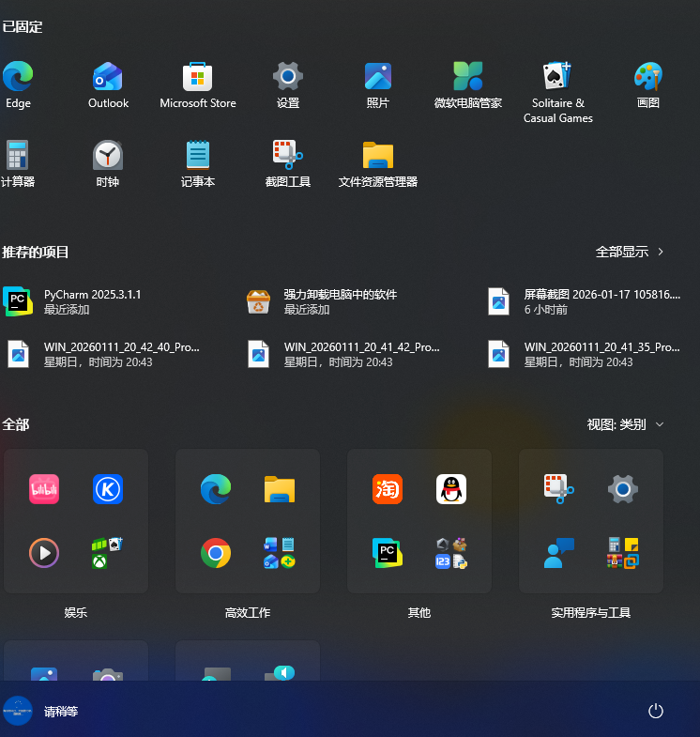The width and height of the screenshot is (700, 737).
Task: Click the power button
Action: pos(656,711)
